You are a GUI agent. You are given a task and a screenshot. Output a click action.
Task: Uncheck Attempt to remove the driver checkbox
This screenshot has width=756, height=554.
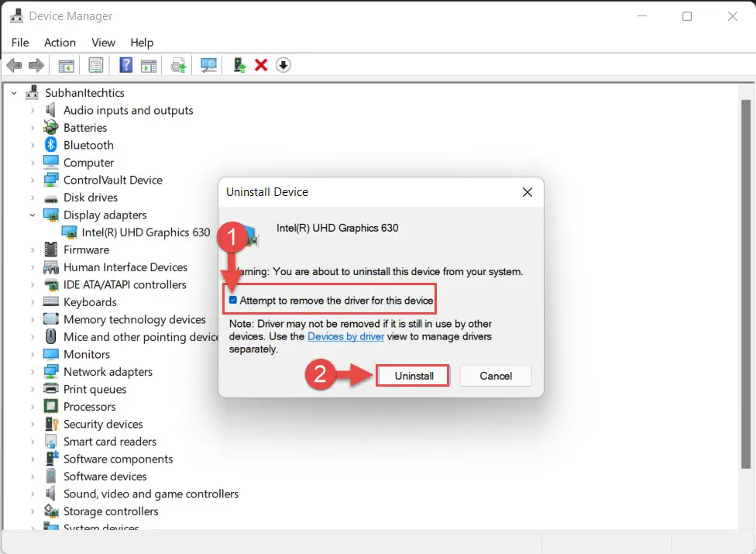[x=233, y=300]
